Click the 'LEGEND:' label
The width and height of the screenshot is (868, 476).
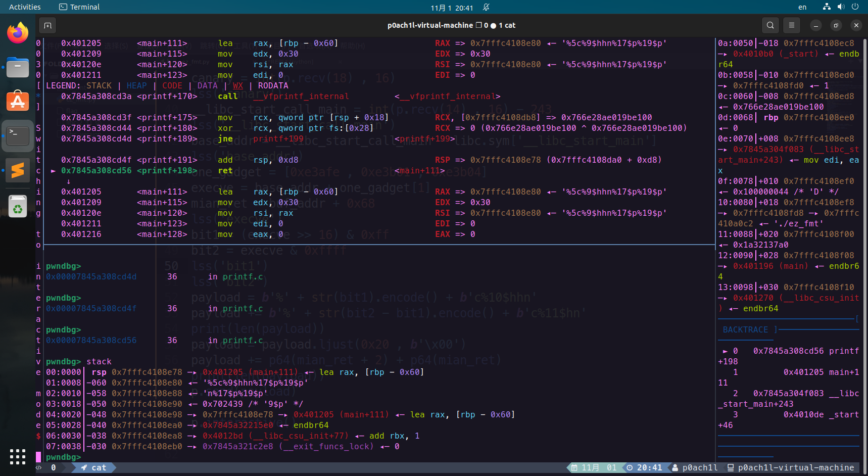[63, 86]
